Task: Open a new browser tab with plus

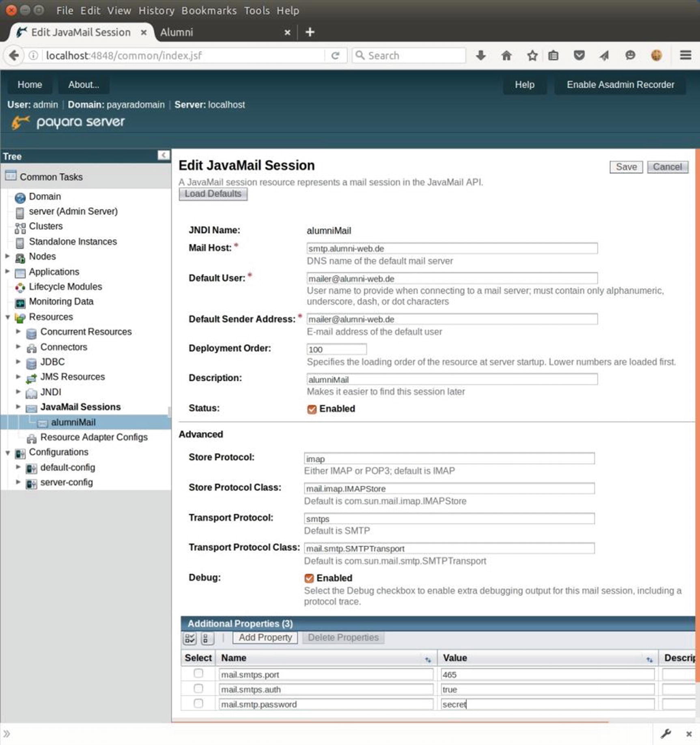Action: (x=310, y=32)
